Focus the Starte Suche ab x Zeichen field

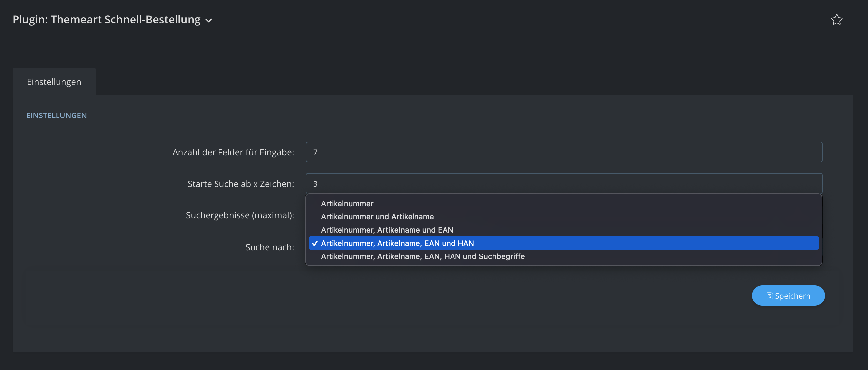(564, 183)
